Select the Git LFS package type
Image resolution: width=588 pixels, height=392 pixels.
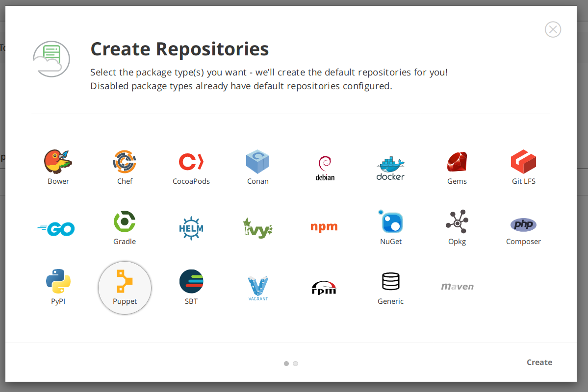pyautogui.click(x=523, y=168)
